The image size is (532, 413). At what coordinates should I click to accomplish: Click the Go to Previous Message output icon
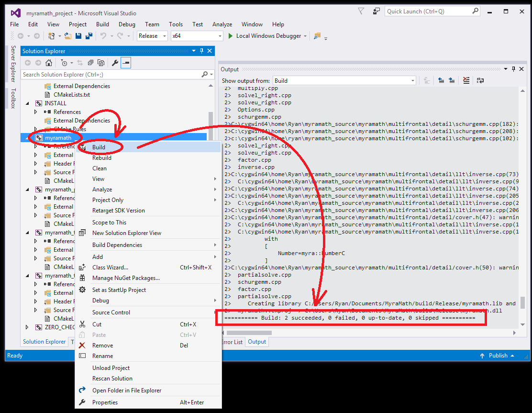[441, 80]
